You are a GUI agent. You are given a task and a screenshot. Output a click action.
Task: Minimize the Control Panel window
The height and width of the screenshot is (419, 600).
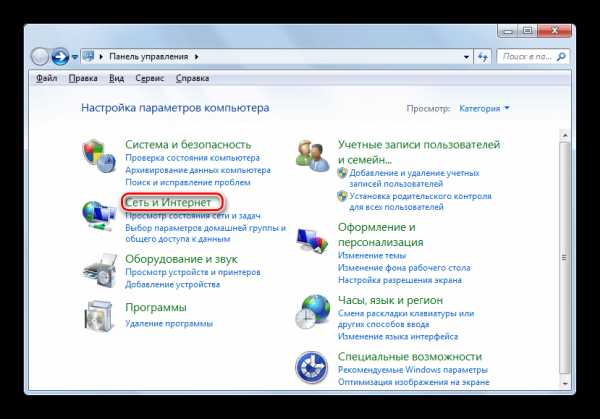(507, 31)
